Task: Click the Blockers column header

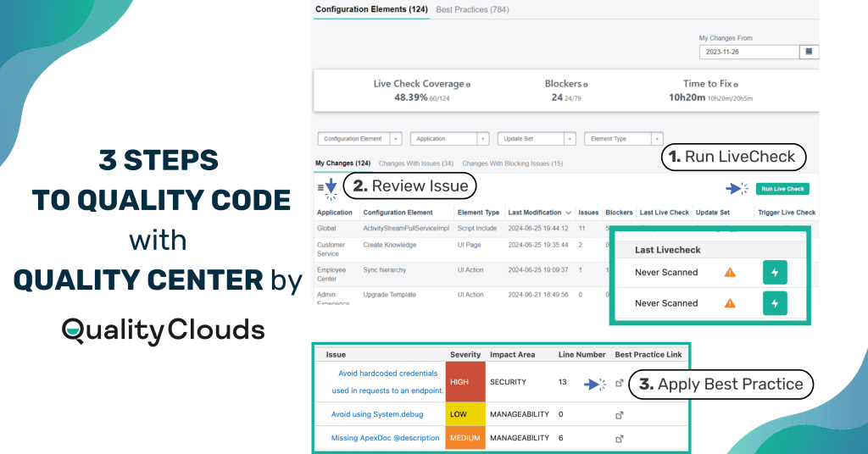Action: pyautogui.click(x=619, y=213)
